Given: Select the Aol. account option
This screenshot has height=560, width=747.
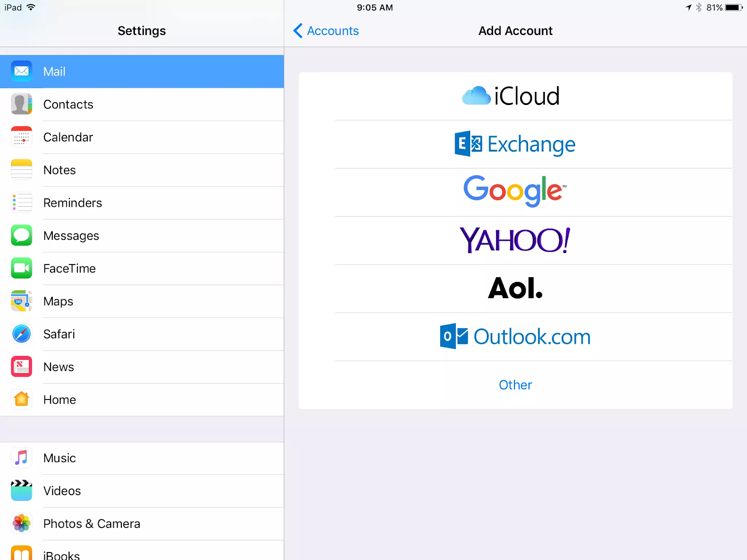Looking at the screenshot, I should pos(515,288).
